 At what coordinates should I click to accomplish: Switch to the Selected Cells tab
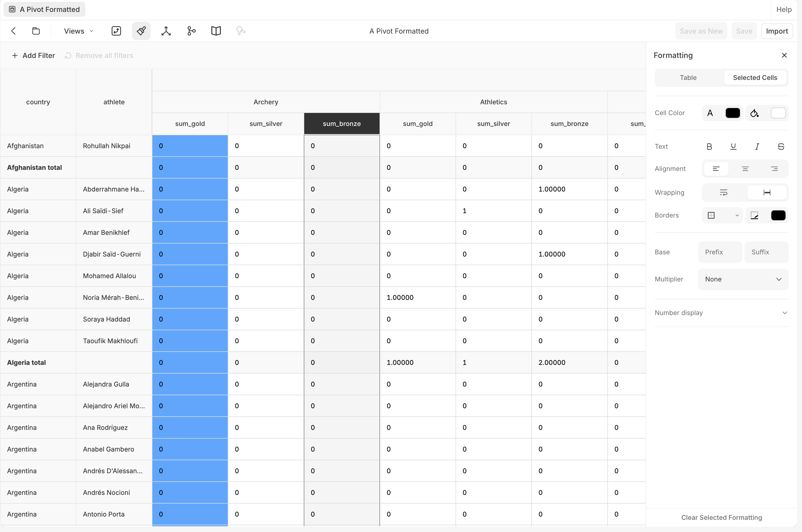[x=755, y=78]
